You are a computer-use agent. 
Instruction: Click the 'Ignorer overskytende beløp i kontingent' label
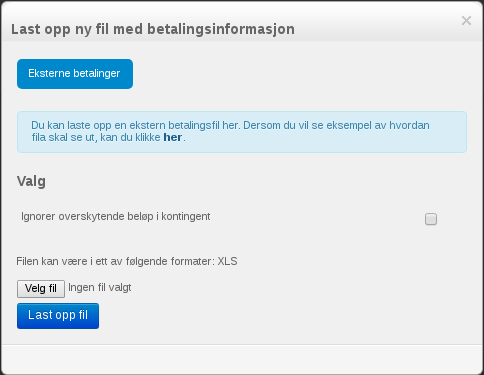(116, 216)
